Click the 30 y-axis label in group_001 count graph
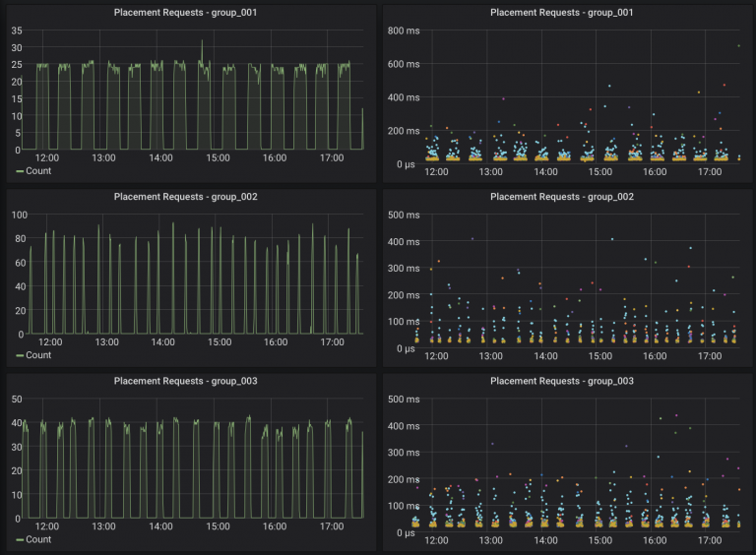This screenshot has height=555, width=756. 17,47
